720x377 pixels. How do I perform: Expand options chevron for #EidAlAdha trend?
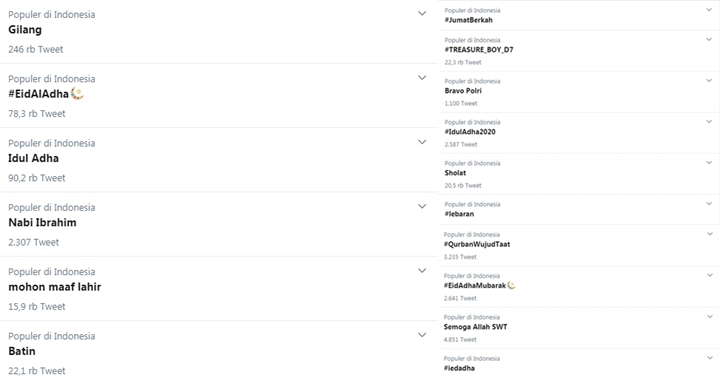[422, 78]
